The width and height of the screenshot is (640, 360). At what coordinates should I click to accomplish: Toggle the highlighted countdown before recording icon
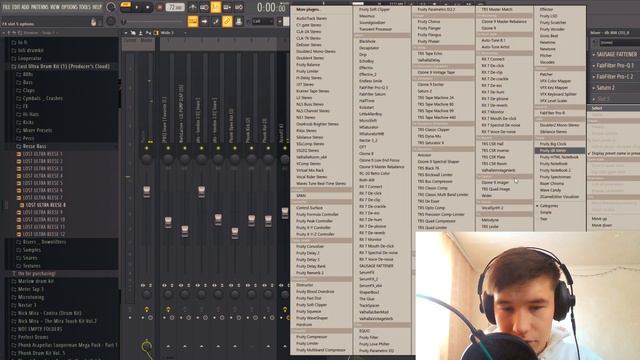click(x=216, y=7)
